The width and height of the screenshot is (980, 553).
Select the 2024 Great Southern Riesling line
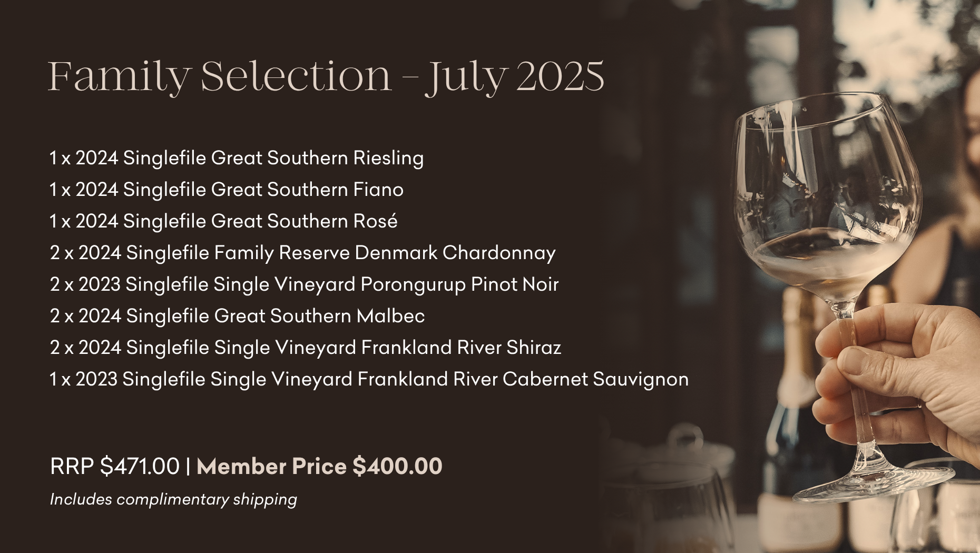point(237,158)
